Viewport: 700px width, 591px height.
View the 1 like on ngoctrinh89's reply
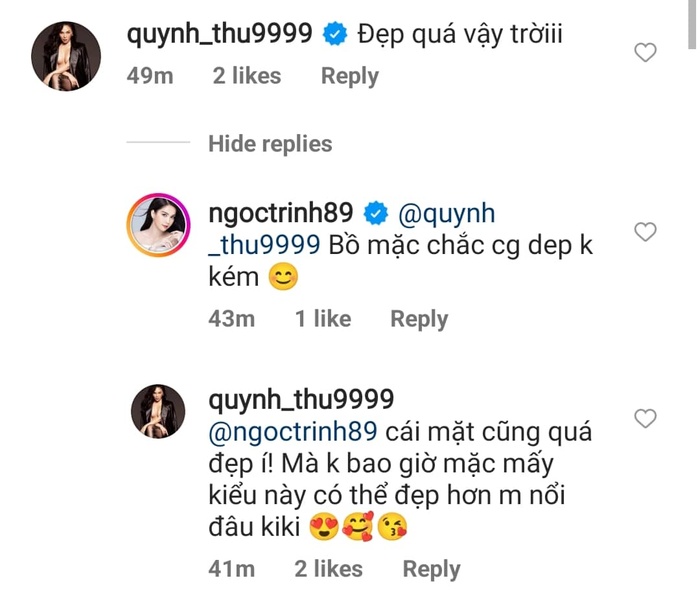322,319
